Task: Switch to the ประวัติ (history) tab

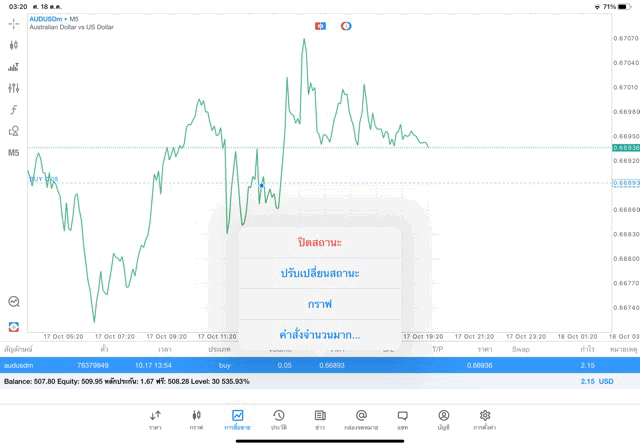Action: click(279, 419)
